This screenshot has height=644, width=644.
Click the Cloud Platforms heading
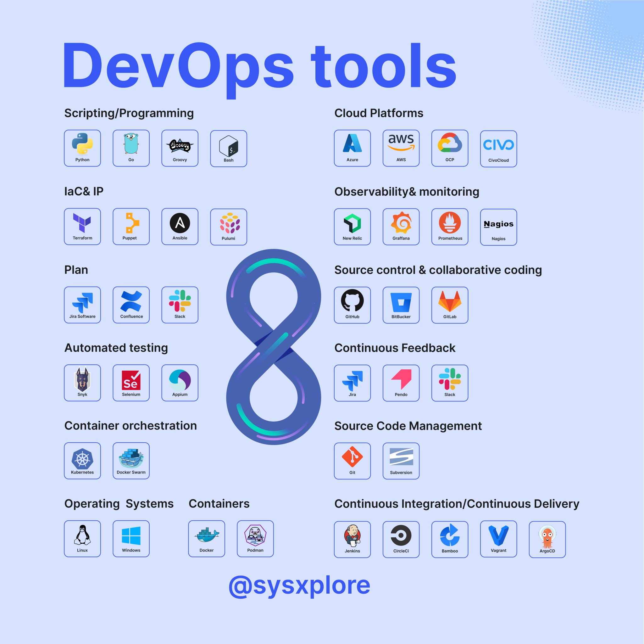pyautogui.click(x=379, y=113)
